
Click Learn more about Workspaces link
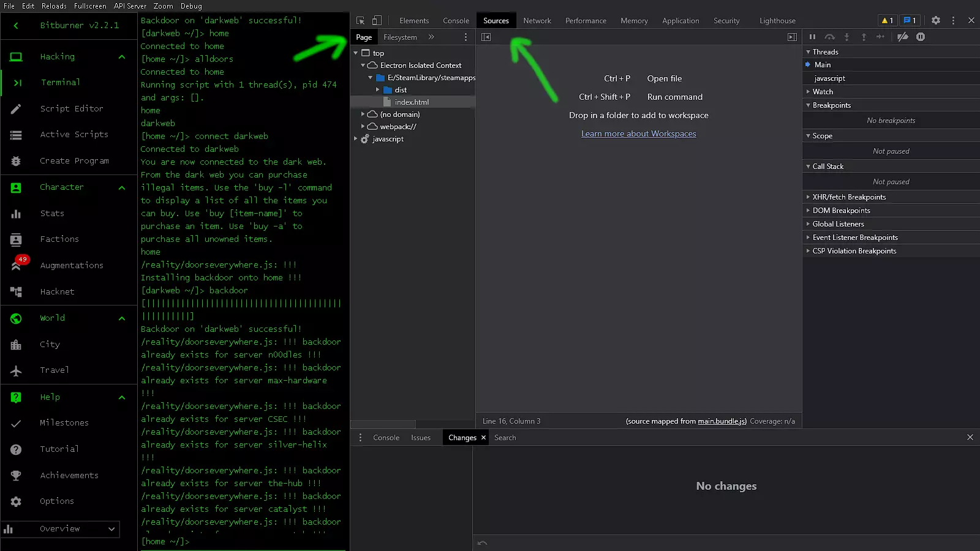[x=638, y=134]
